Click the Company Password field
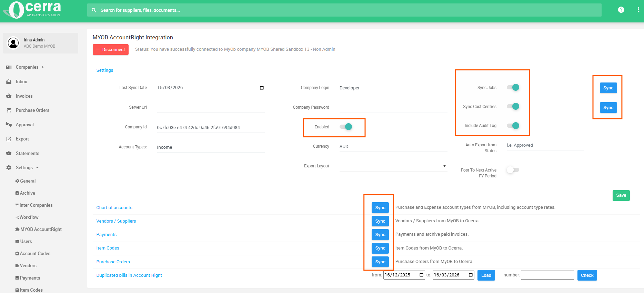Screen dimensions: 644x293 (393, 107)
